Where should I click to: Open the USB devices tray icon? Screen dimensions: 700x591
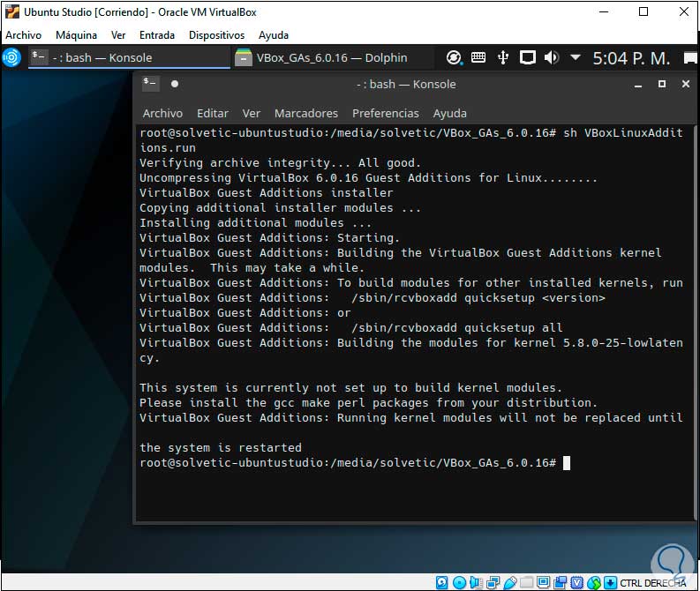[x=503, y=57]
